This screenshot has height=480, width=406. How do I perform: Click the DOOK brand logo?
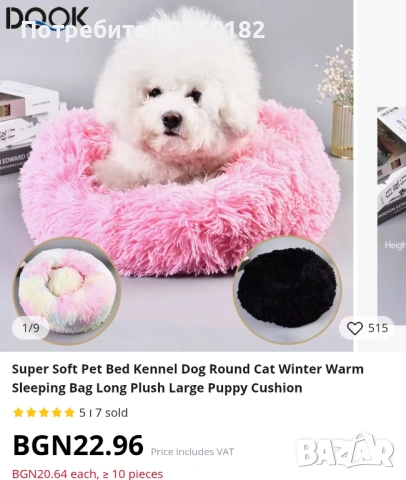47,18
